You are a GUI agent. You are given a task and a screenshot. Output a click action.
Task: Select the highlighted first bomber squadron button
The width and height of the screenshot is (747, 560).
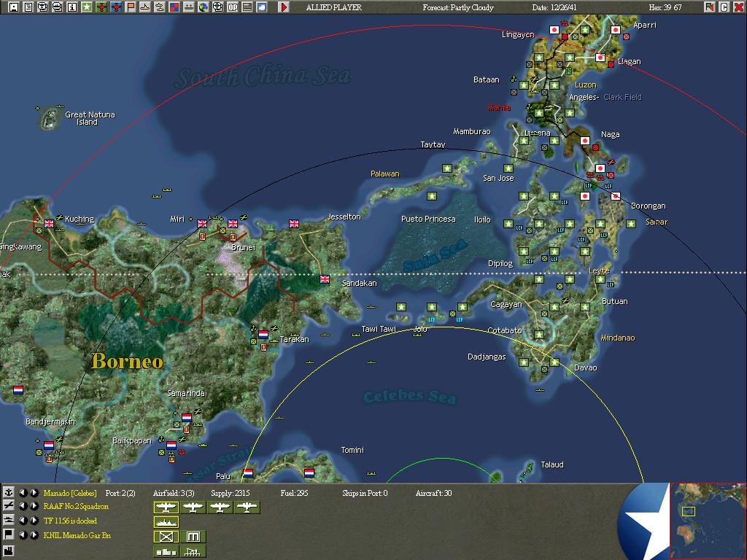pyautogui.click(x=166, y=507)
